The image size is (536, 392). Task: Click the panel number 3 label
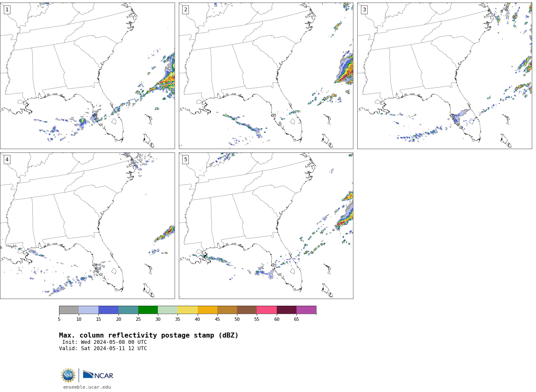[x=364, y=10]
